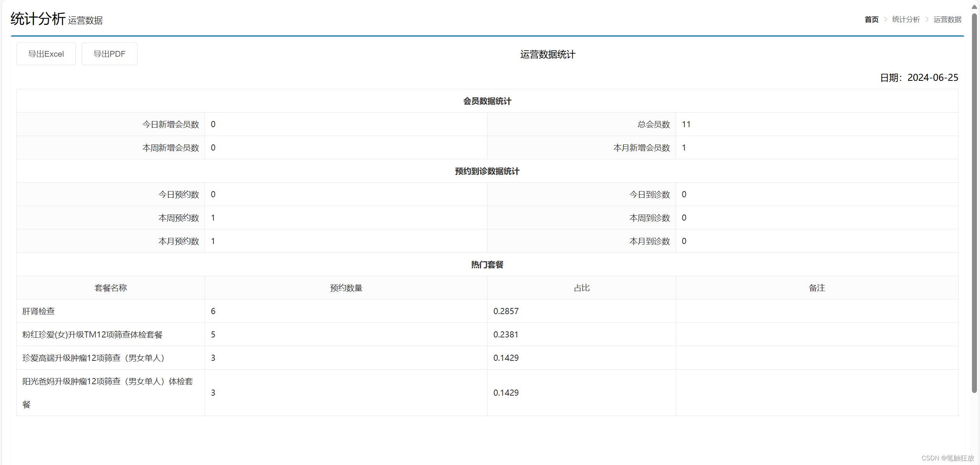Click the 日期 2024-06-25 text
This screenshot has width=980, height=465.
[x=919, y=78]
